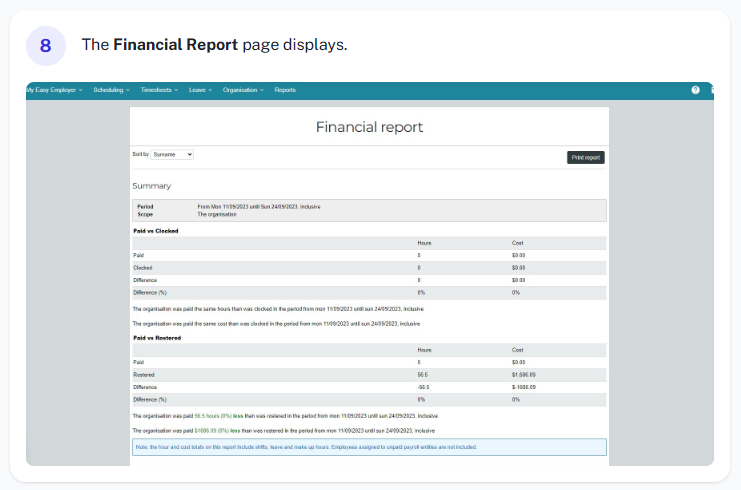Click 'The organisation' scope value
The width and height of the screenshot is (741, 490).
[216, 214]
